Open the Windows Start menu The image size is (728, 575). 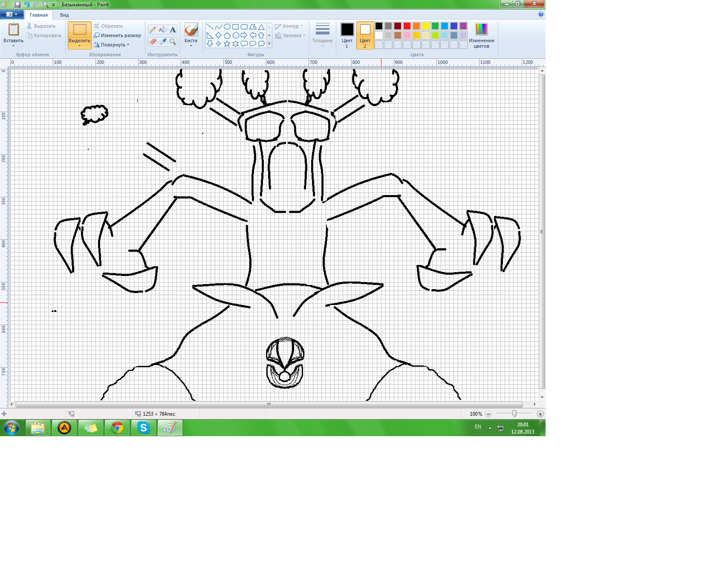[x=12, y=428]
